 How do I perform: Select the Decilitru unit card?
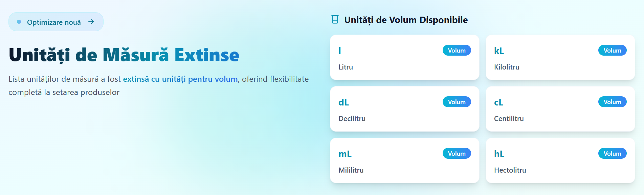click(405, 109)
